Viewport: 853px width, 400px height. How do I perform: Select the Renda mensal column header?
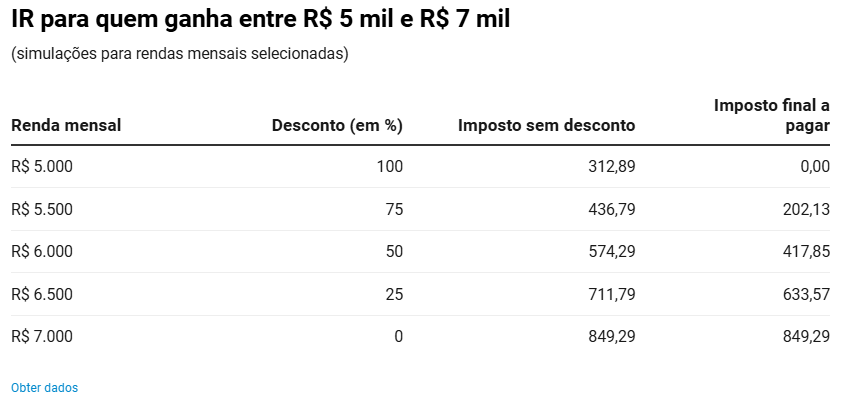[x=66, y=126]
